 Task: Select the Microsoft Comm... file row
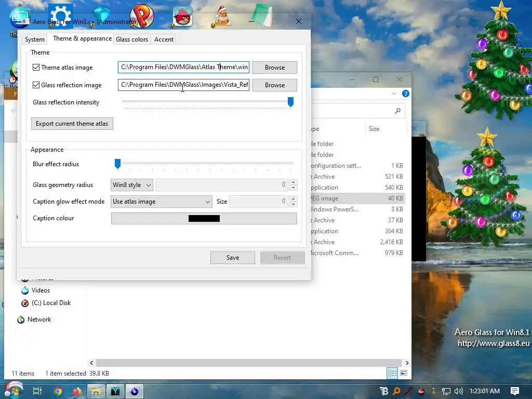click(x=357, y=253)
